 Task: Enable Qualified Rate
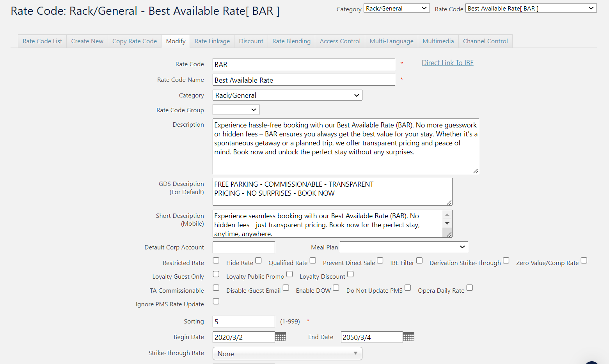click(x=312, y=260)
